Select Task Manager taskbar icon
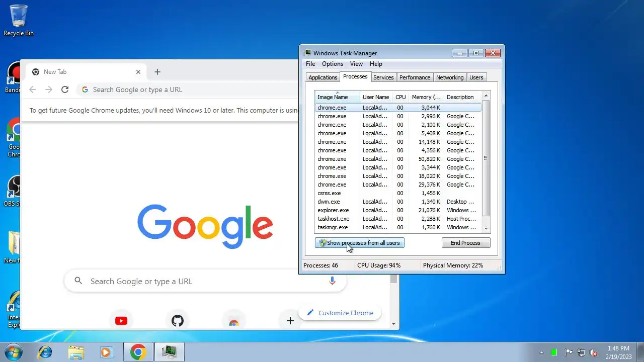Image resolution: width=644 pixels, height=362 pixels. 170,352
